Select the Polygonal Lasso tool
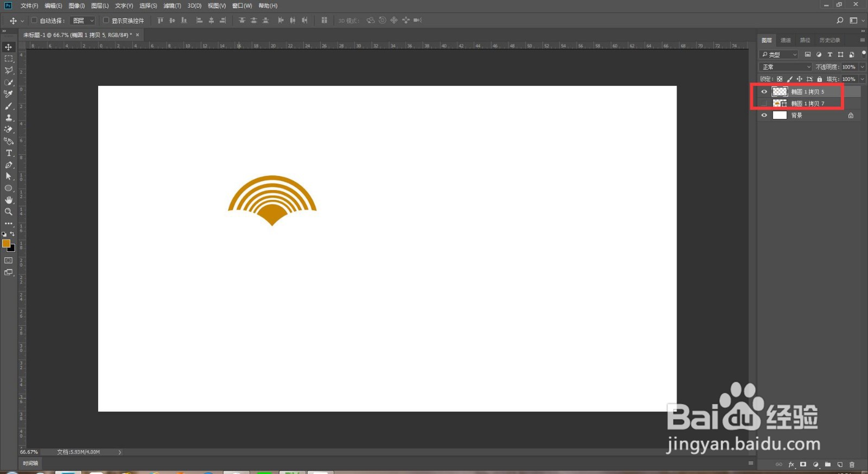The image size is (868, 474). (x=9, y=71)
